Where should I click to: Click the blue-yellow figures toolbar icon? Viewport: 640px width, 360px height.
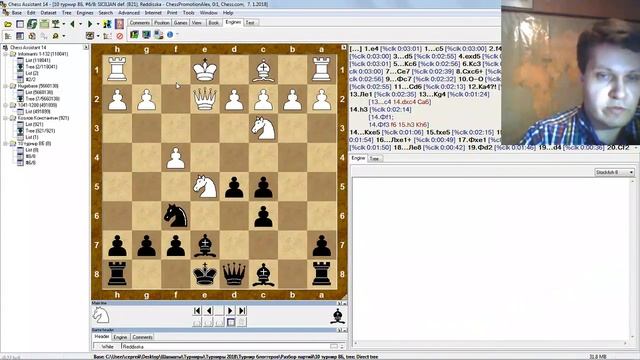tap(107, 24)
